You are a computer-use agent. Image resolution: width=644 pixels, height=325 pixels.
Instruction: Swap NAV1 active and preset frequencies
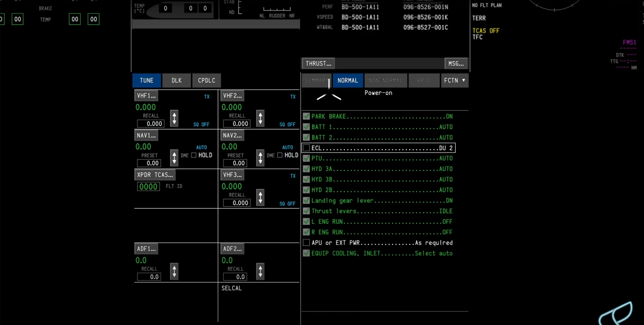(174, 158)
